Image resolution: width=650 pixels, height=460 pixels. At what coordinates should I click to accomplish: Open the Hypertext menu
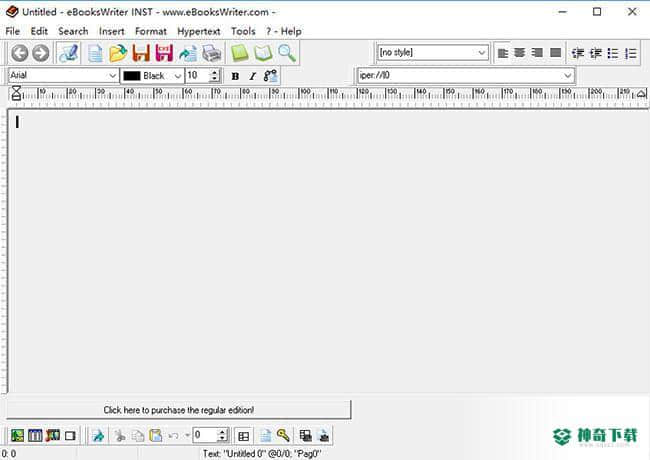[x=199, y=31]
